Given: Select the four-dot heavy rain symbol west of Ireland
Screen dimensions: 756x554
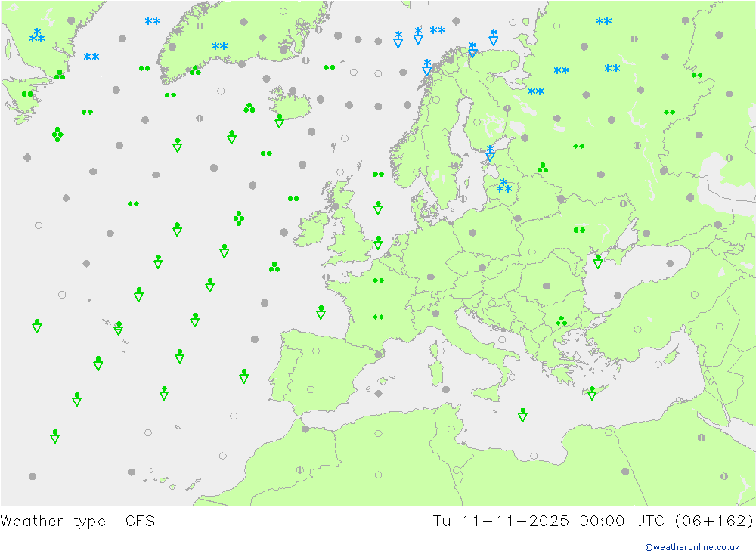Looking at the screenshot, I should point(239,218).
